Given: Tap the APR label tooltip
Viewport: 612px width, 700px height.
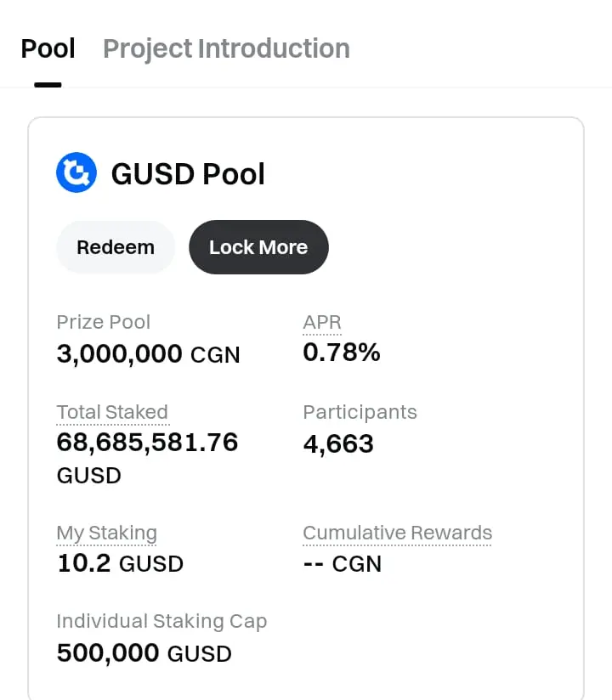Looking at the screenshot, I should pos(322,323).
